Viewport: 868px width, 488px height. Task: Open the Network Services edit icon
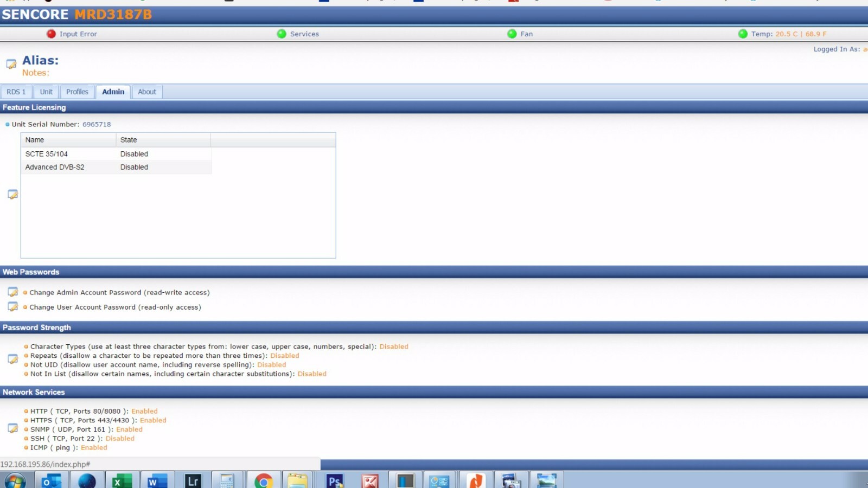pyautogui.click(x=13, y=428)
